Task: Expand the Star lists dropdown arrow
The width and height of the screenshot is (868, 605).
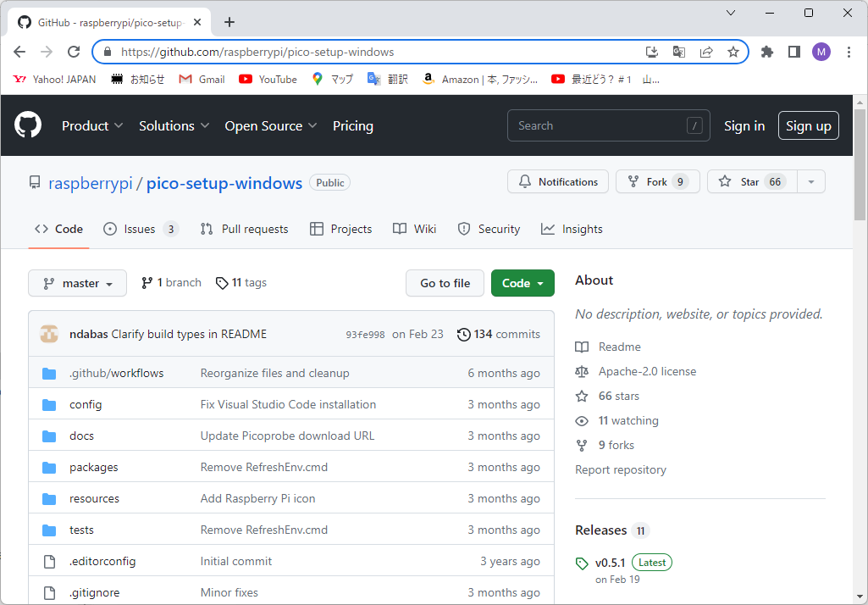Action: [x=811, y=181]
